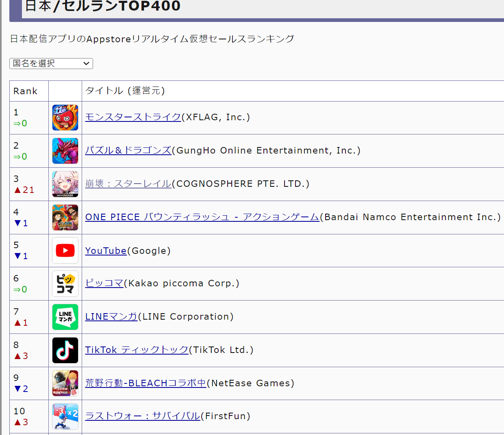The image size is (504, 435).
Task: Click the Honkai Star Rail app icon
Action: 65,184
